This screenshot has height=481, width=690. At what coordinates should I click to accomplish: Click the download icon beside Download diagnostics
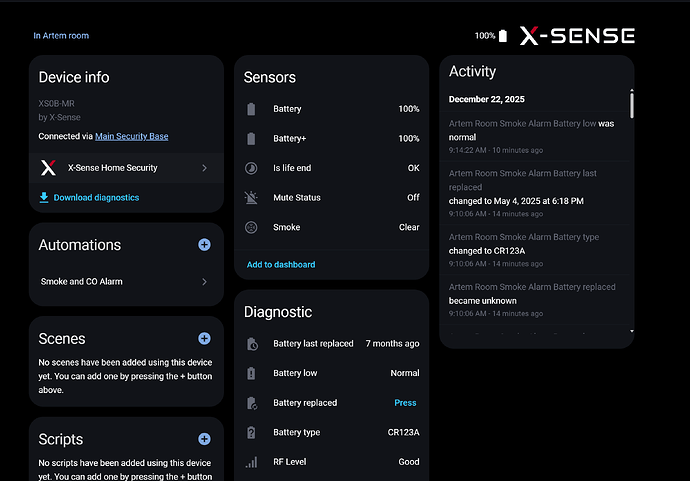click(44, 198)
